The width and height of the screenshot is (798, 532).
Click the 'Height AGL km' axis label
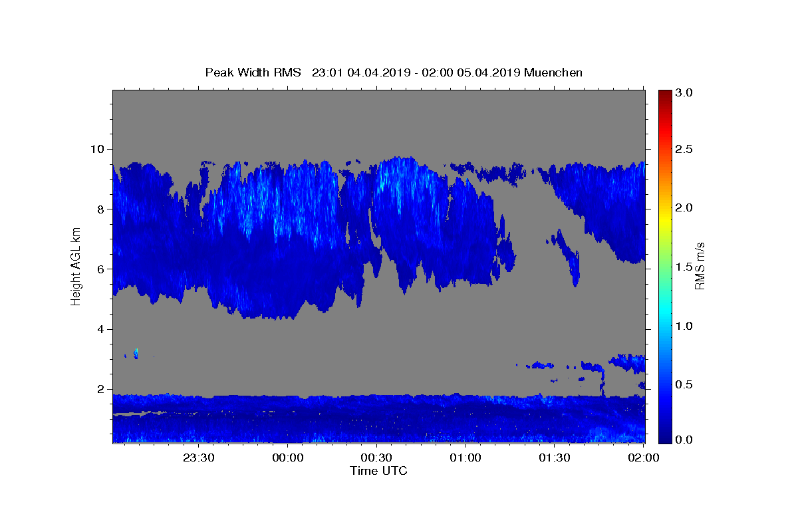click(x=76, y=267)
